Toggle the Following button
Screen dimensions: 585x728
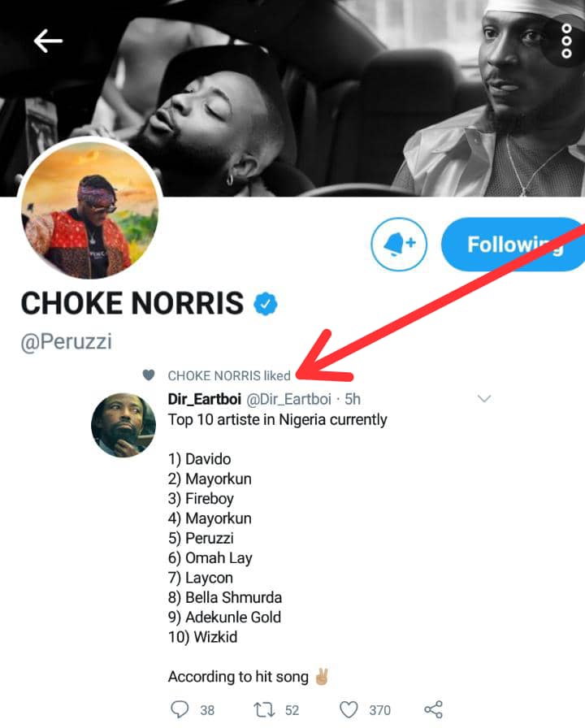(x=513, y=244)
